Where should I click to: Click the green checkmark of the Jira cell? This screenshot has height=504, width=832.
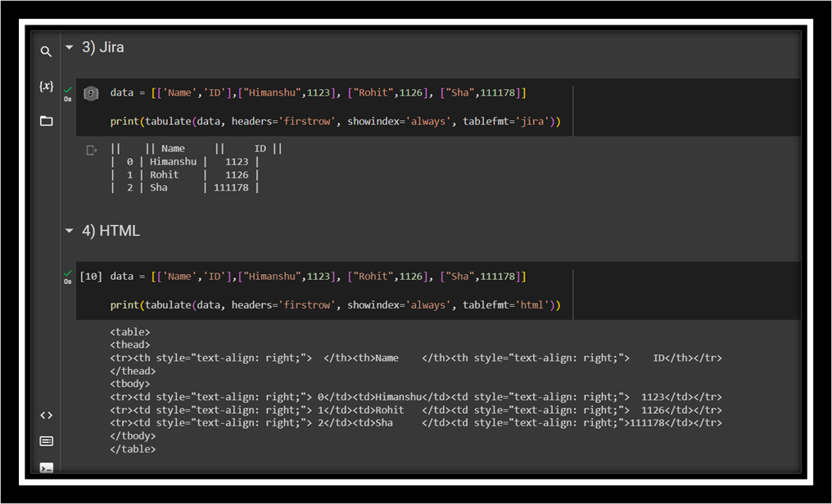point(68,90)
